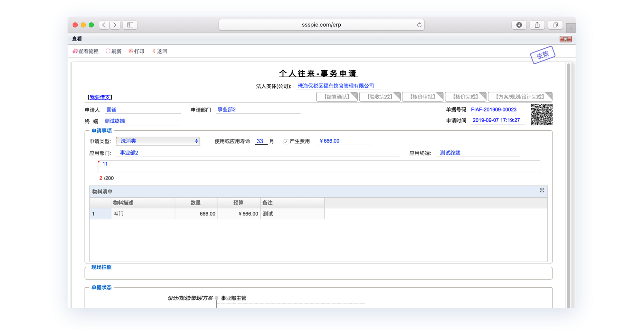Click the 单据状态 section heading
Image resolution: width=644 pixels, height=334 pixels.
(101, 288)
